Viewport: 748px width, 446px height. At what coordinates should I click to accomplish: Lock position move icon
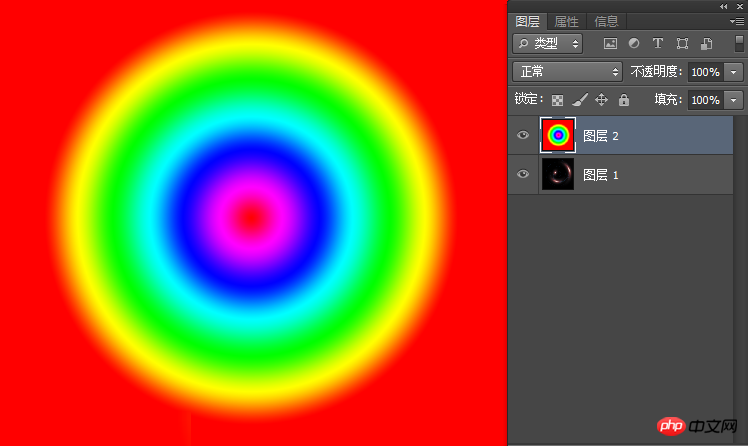602,100
